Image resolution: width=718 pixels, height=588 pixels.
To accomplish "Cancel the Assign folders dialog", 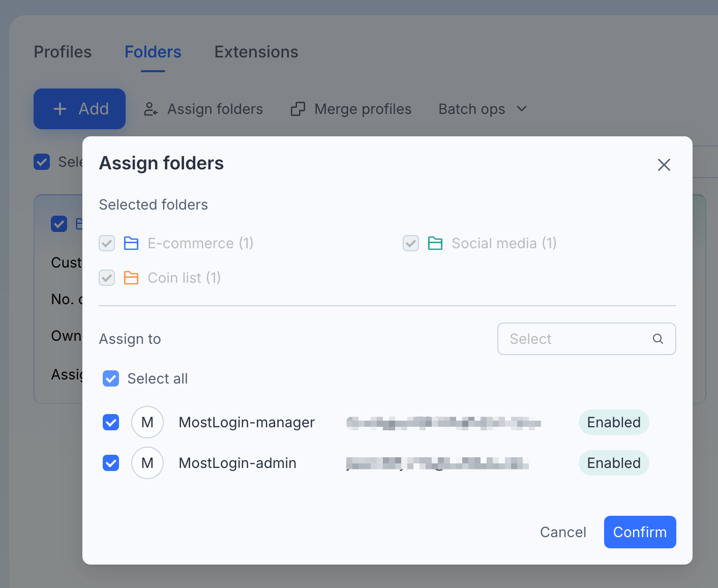I will (x=563, y=532).
